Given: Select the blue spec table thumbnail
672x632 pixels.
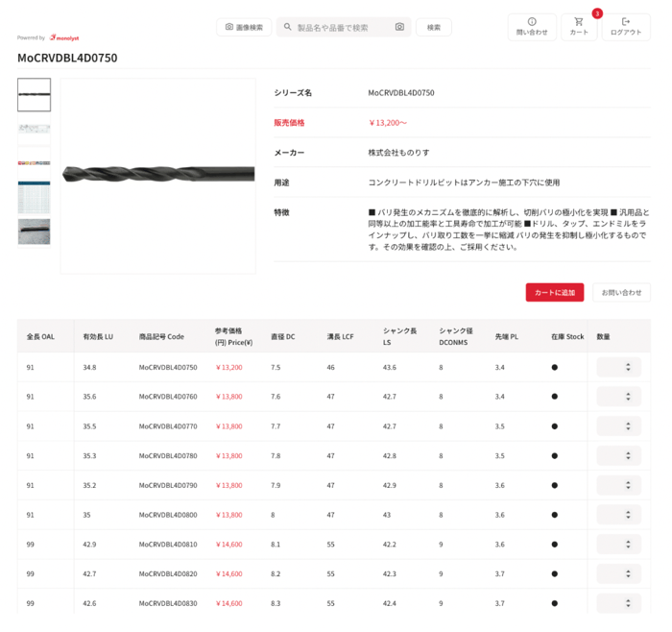Looking at the screenshot, I should [34, 197].
